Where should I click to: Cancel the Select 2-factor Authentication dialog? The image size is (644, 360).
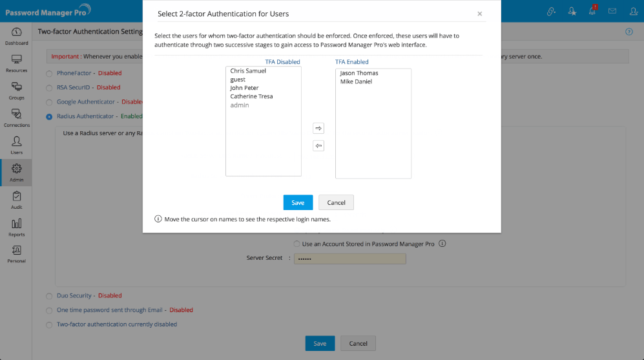click(x=336, y=202)
